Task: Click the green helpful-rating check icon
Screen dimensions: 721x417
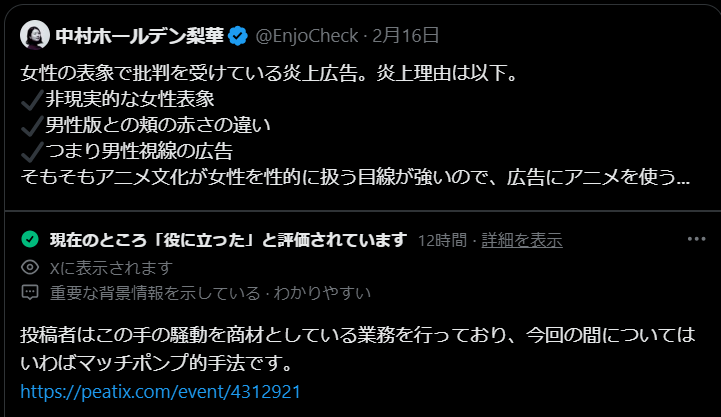Action: pyautogui.click(x=30, y=239)
